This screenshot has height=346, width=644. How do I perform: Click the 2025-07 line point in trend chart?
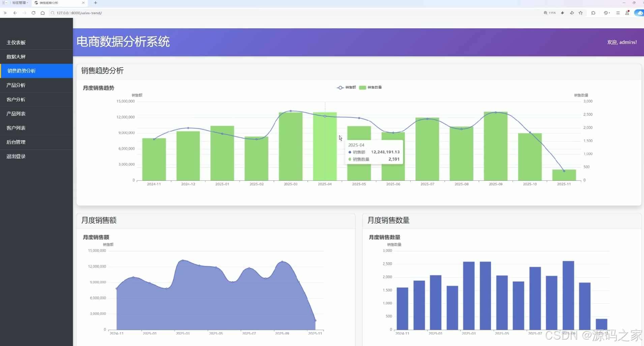pos(427,119)
